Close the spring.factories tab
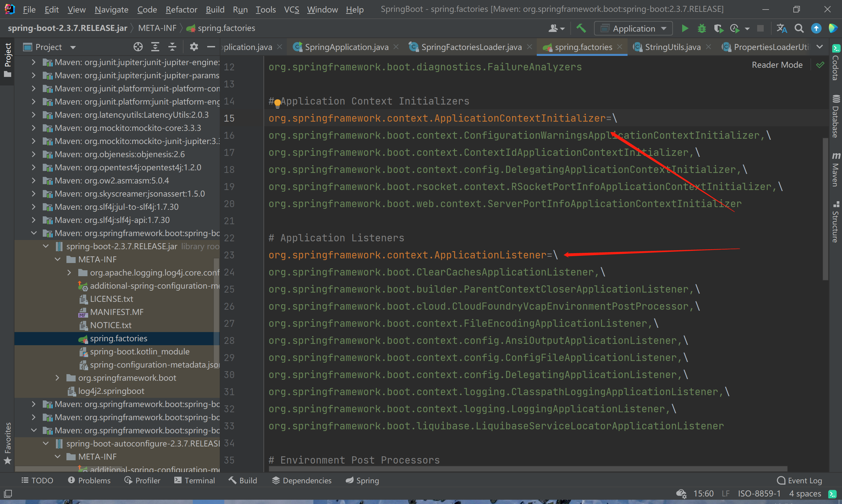Viewport: 842px width, 504px height. [x=620, y=47]
